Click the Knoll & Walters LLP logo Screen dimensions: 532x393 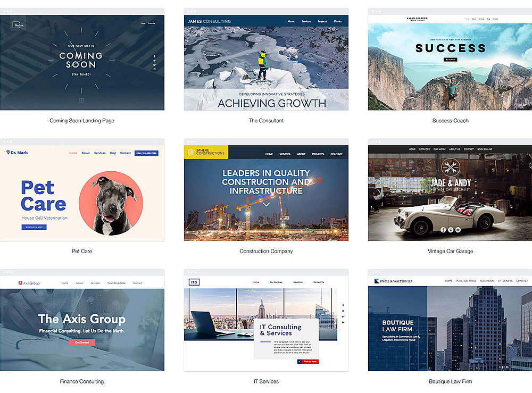(x=393, y=281)
